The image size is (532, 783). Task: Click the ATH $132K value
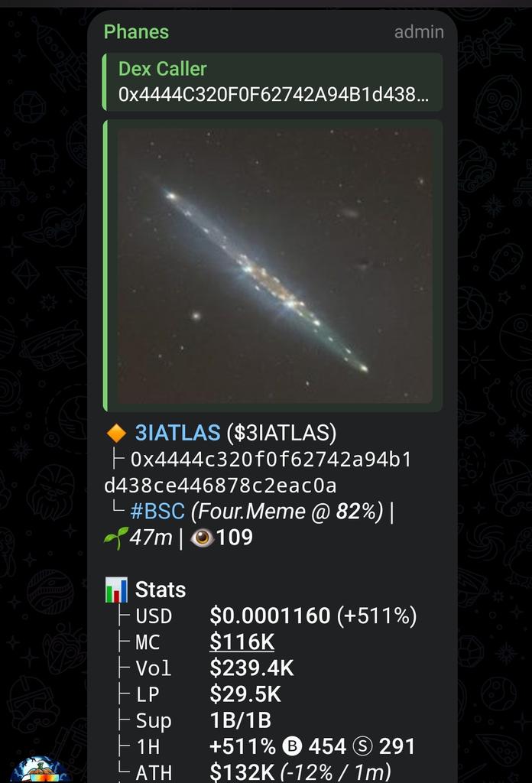click(242, 772)
